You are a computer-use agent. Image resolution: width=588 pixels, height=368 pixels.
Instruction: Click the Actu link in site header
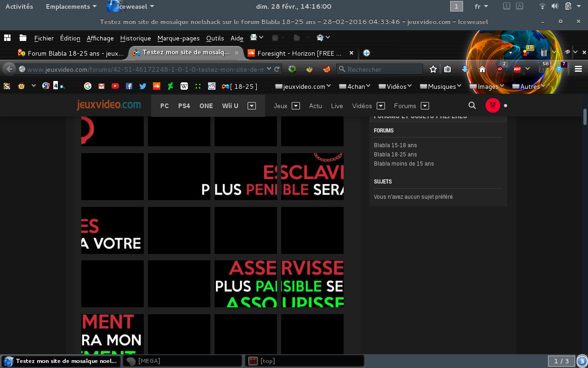[316, 105]
